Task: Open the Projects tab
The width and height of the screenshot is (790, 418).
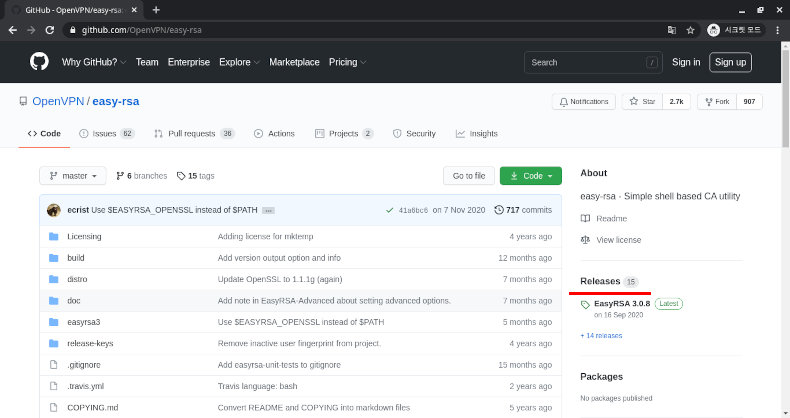Action: (x=344, y=133)
